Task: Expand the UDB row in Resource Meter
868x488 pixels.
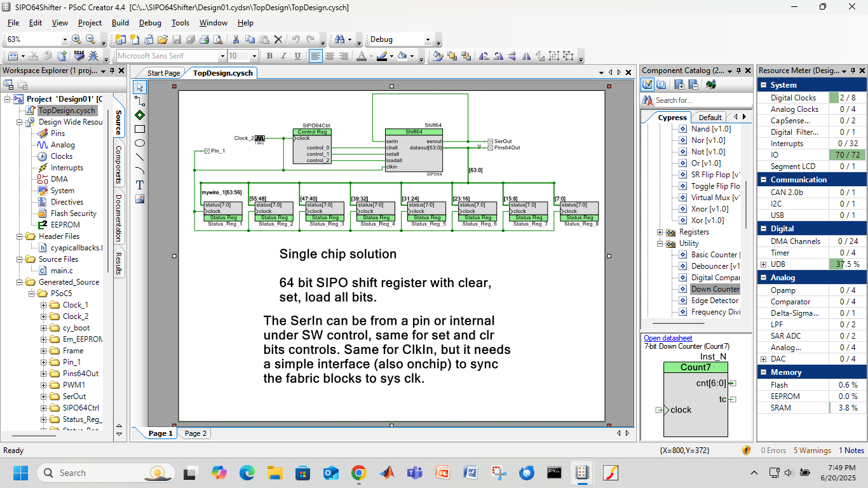Action: tap(763, 264)
